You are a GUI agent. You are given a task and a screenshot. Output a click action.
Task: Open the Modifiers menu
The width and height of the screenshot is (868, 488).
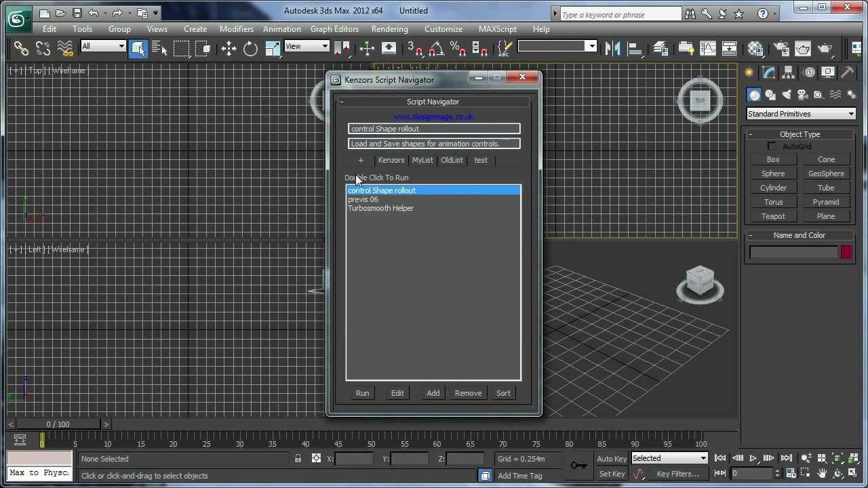click(237, 29)
